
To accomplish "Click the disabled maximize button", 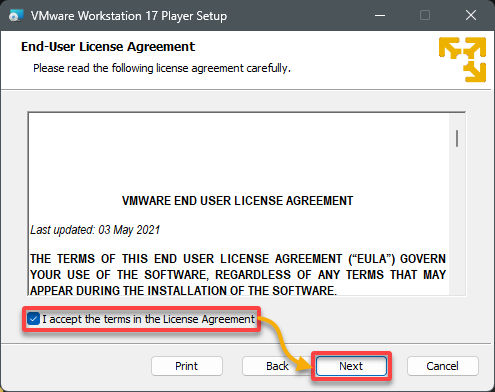I will point(425,15).
